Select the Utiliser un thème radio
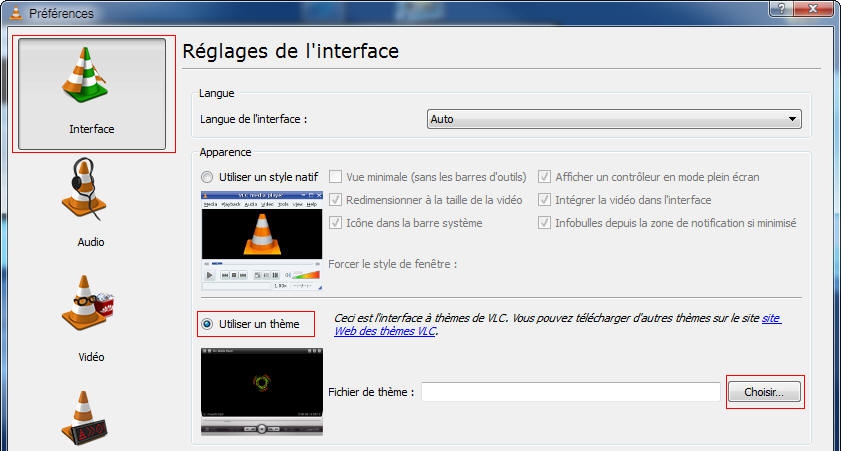This screenshot has width=841, height=451. (206, 324)
